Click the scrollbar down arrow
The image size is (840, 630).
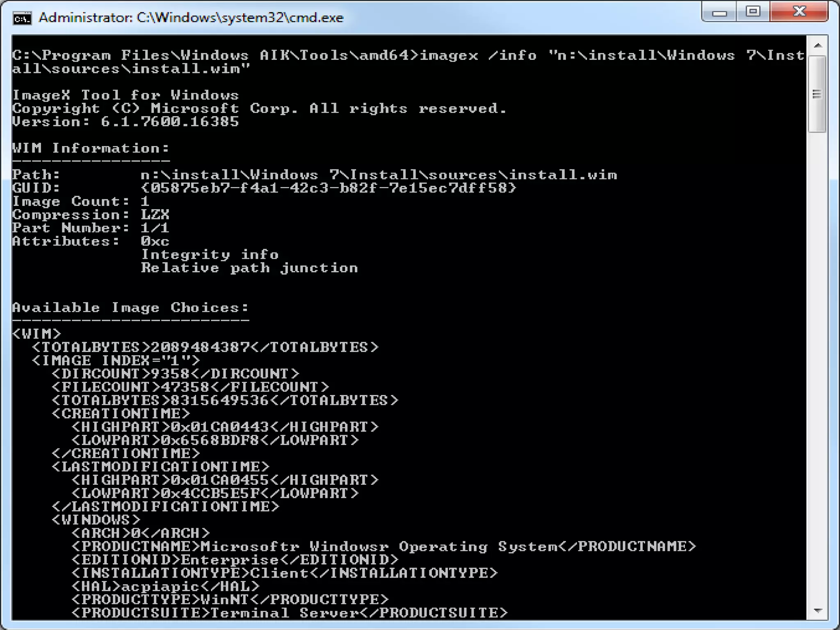tap(817, 611)
